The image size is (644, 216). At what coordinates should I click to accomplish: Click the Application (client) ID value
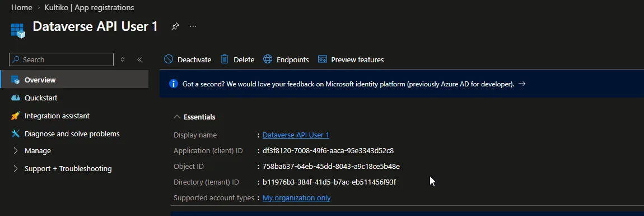[x=328, y=150]
